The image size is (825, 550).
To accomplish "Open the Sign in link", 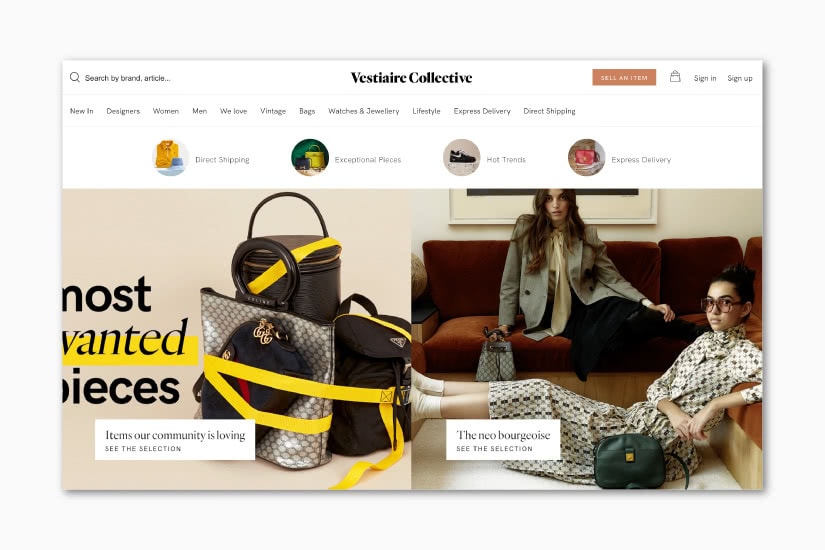I will point(705,78).
